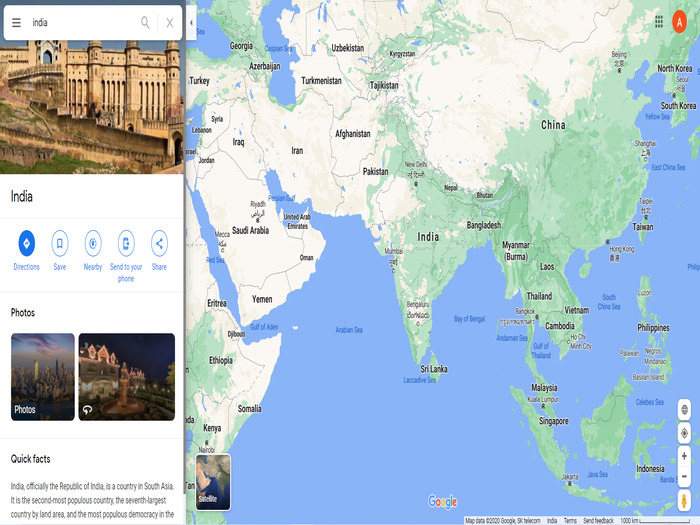Click the 'Somalia' map label
Image resolution: width=700 pixels, height=525 pixels.
tap(250, 408)
